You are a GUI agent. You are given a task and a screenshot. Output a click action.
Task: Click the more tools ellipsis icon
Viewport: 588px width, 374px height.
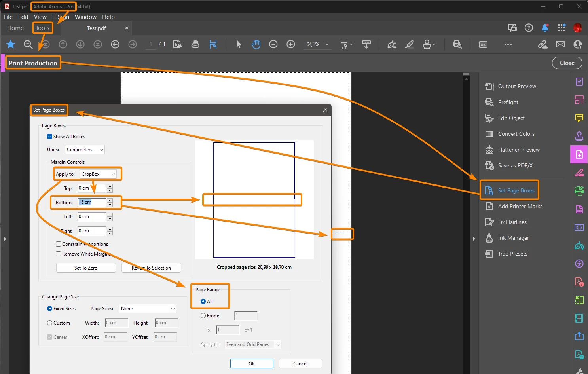click(x=508, y=44)
